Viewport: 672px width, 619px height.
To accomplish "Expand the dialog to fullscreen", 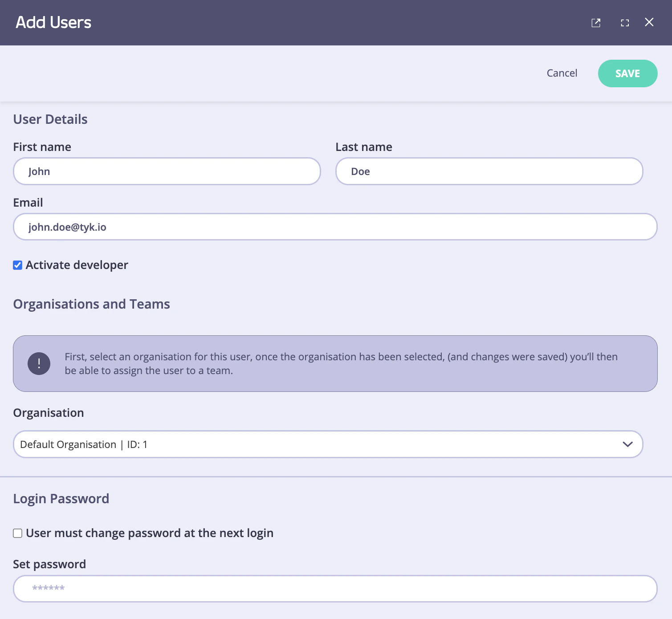I will tap(624, 22).
